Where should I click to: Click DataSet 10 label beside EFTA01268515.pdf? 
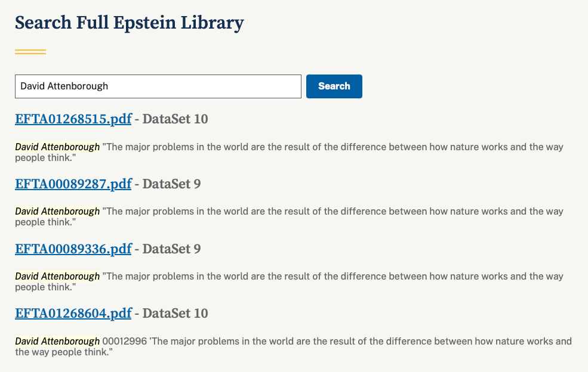(175, 119)
